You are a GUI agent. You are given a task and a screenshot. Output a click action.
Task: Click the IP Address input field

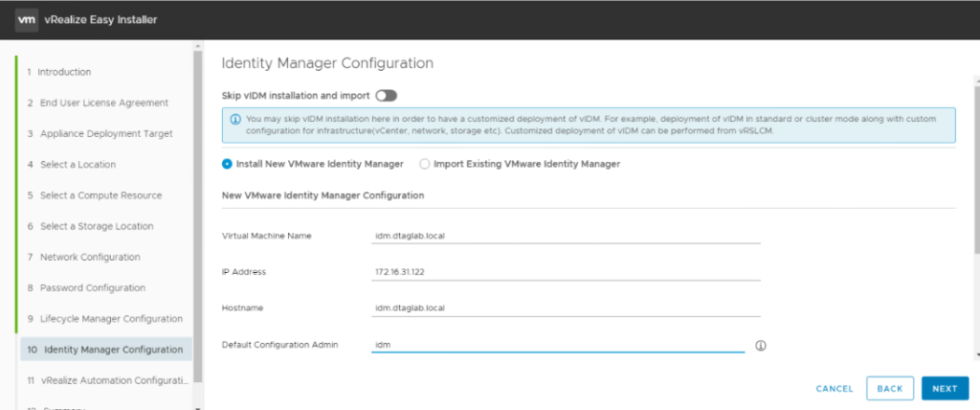coord(565,272)
